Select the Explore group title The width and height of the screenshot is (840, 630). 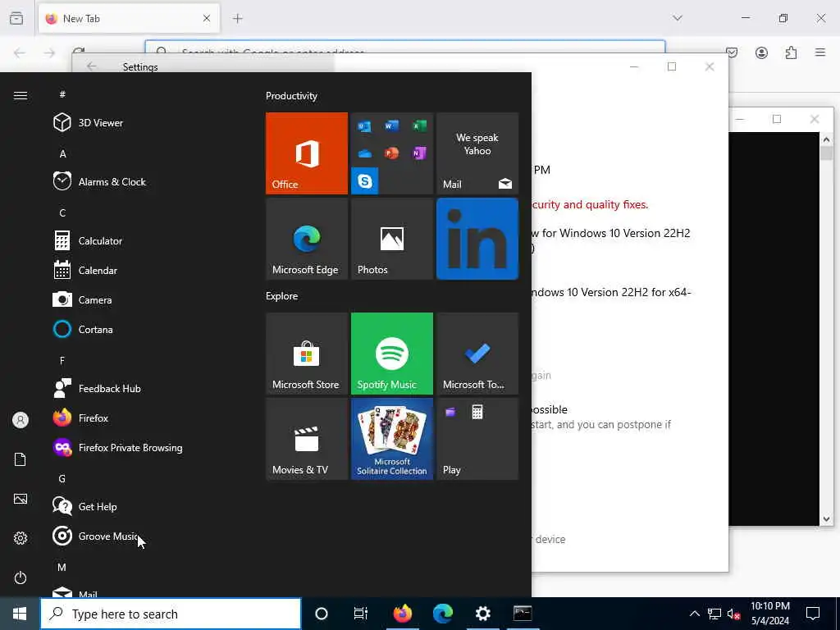(282, 295)
